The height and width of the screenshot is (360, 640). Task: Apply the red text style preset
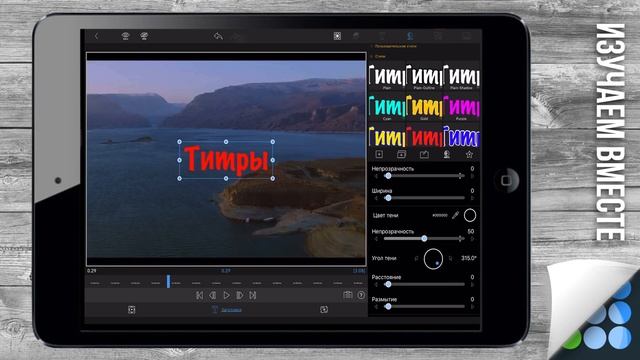tap(424, 136)
